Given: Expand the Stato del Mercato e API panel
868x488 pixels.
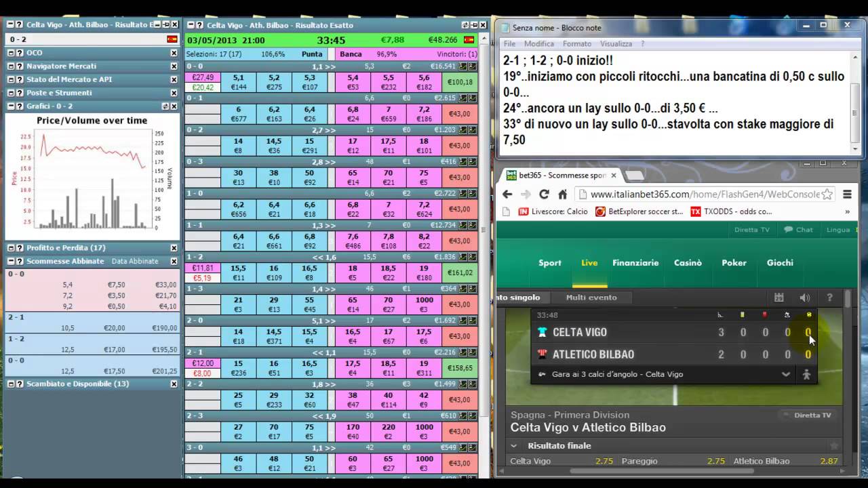Looking at the screenshot, I should pyautogui.click(x=12, y=79).
